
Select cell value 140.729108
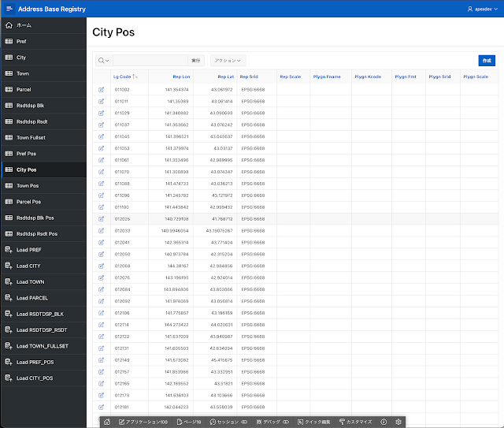(x=176, y=219)
